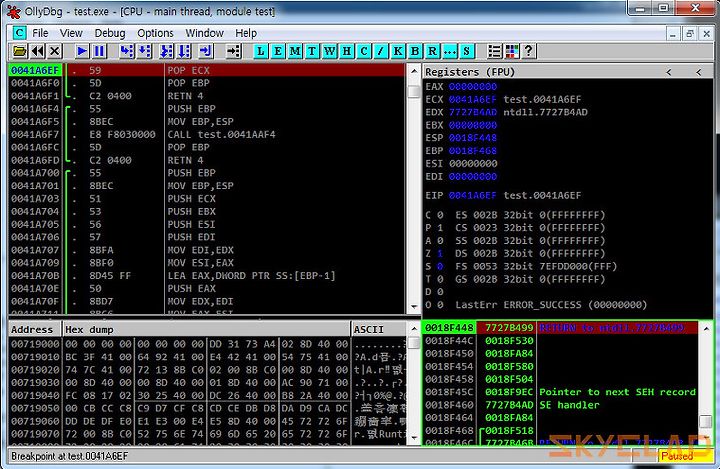The image size is (720, 469).
Task: Select the CALL test.0041AAF4 instruction row
Action: [x=207, y=135]
